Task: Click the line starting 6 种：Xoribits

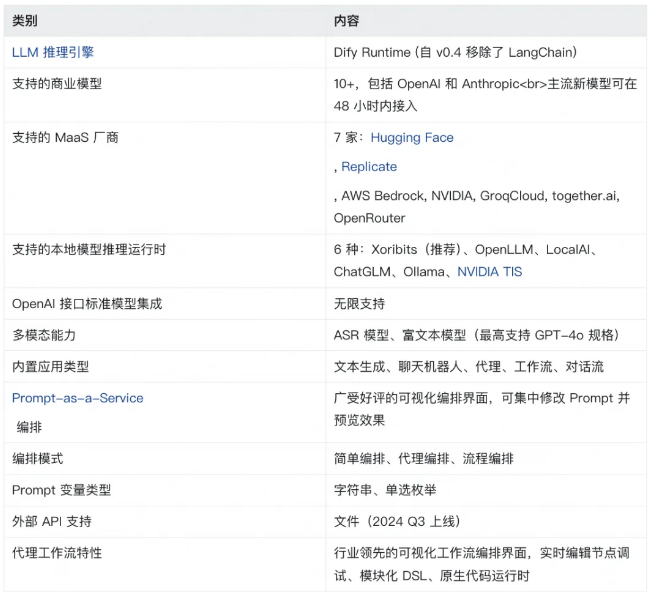Action: (x=466, y=249)
